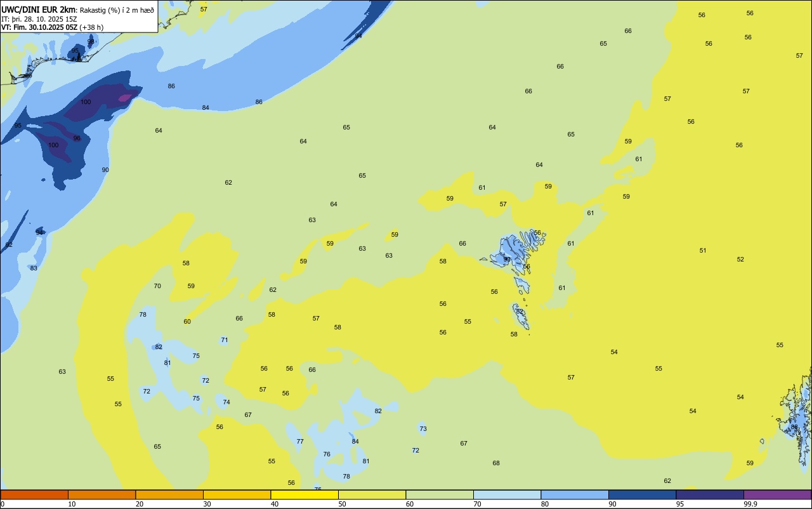Click the pale yellow 50–60 legend swatch
This screenshot has width=812, height=509.
click(372, 494)
